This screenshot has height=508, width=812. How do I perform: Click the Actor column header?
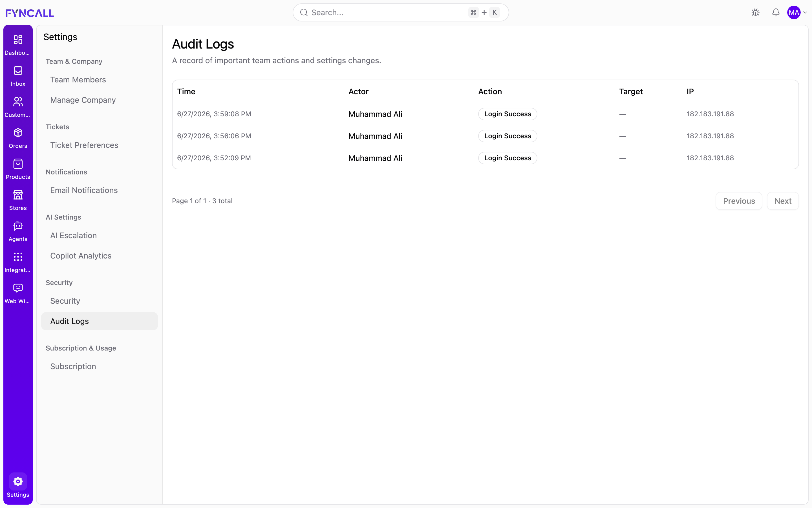(x=358, y=91)
